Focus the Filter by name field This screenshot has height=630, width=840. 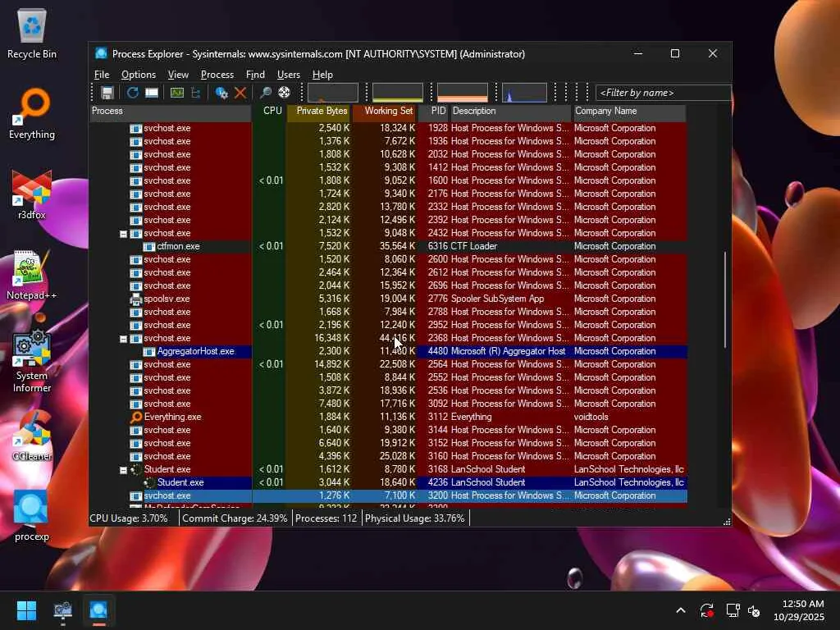click(x=663, y=93)
